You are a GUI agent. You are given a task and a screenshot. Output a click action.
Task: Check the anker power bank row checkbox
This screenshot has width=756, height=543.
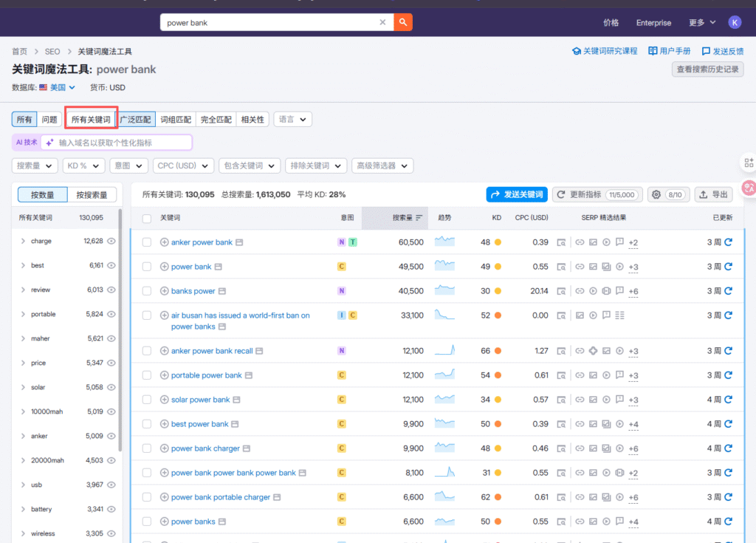[x=147, y=242]
